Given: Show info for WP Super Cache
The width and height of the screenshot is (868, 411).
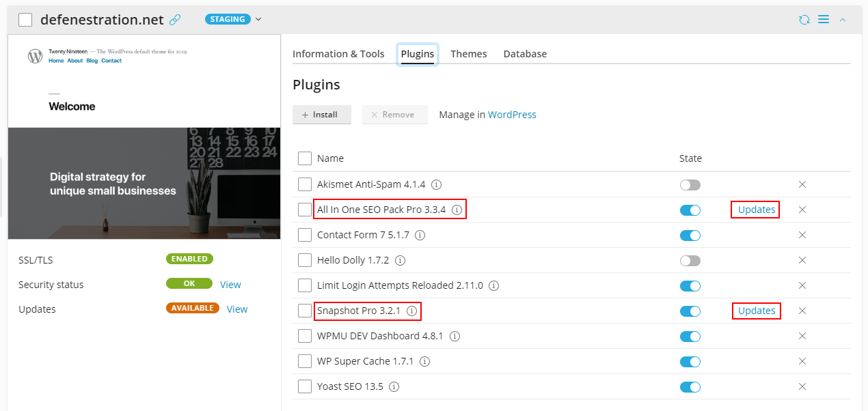Looking at the screenshot, I should pos(425,361).
